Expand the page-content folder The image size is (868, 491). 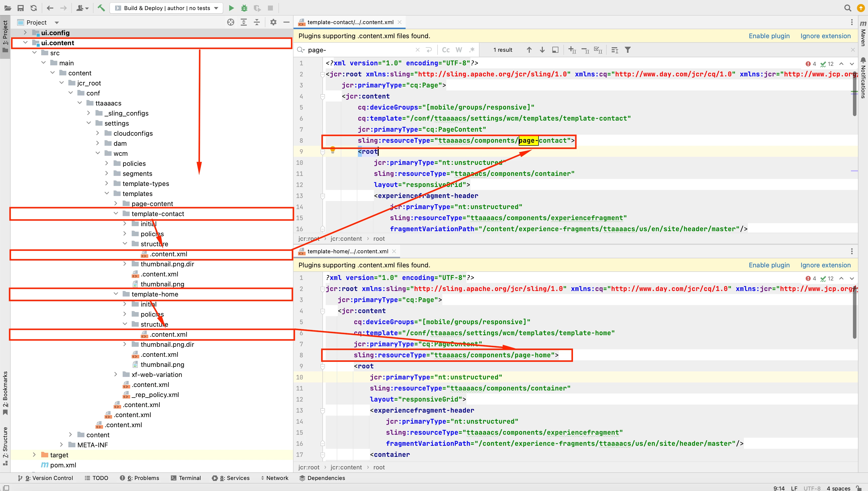116,203
